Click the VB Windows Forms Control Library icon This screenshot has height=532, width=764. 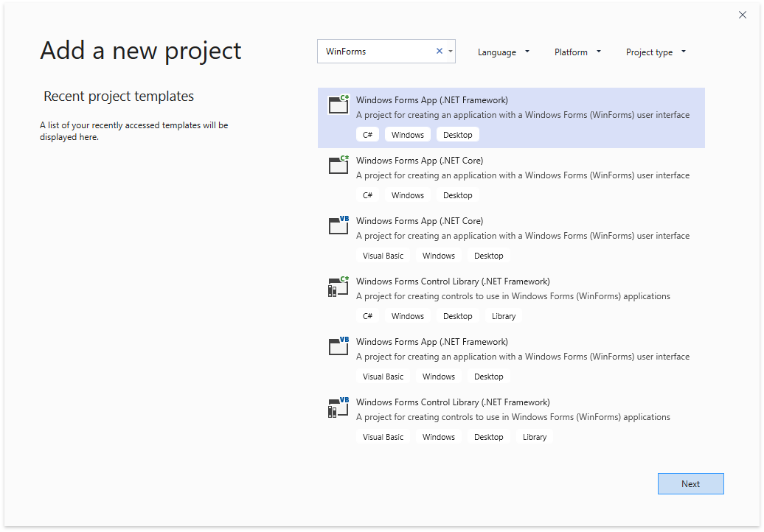[x=338, y=407]
